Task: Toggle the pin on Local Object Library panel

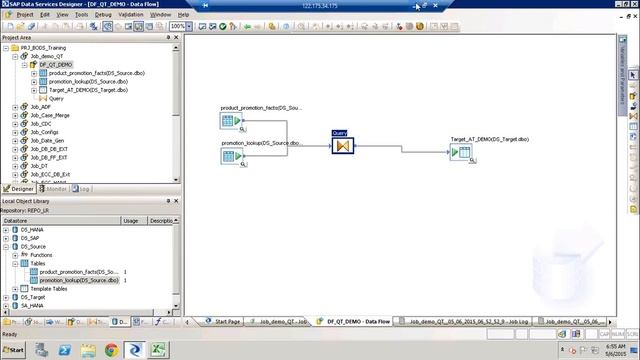Action: point(168,201)
